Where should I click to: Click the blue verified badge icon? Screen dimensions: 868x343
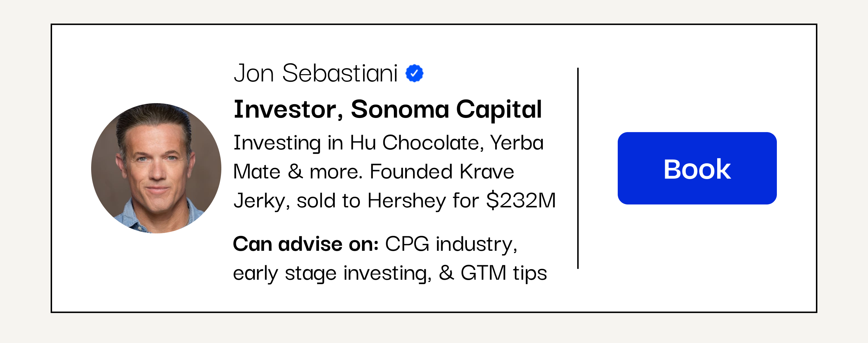click(x=414, y=73)
